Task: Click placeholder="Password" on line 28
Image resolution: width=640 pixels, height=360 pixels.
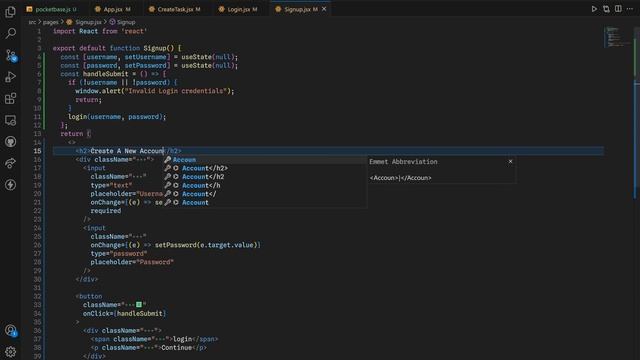Action: (x=132, y=262)
